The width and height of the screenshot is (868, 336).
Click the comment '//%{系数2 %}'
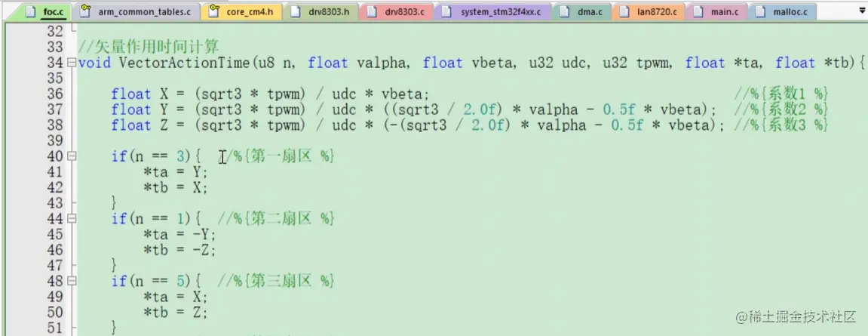tap(781, 109)
